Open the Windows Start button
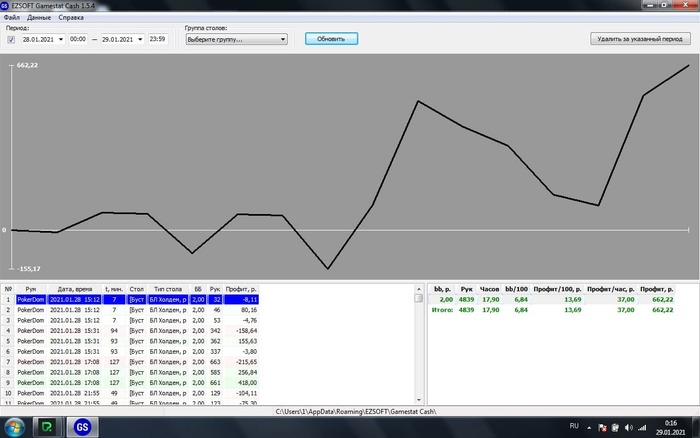The height and width of the screenshot is (438, 700). pyautogui.click(x=14, y=427)
